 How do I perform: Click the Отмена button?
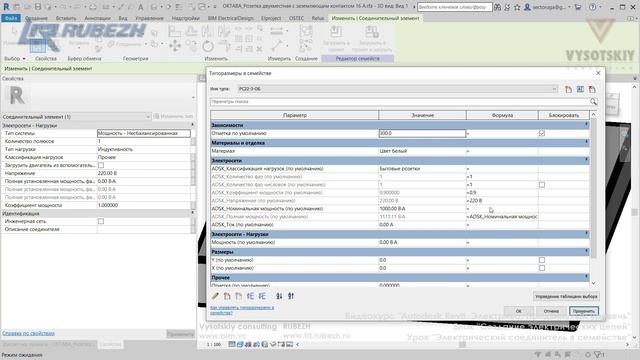(x=551, y=311)
